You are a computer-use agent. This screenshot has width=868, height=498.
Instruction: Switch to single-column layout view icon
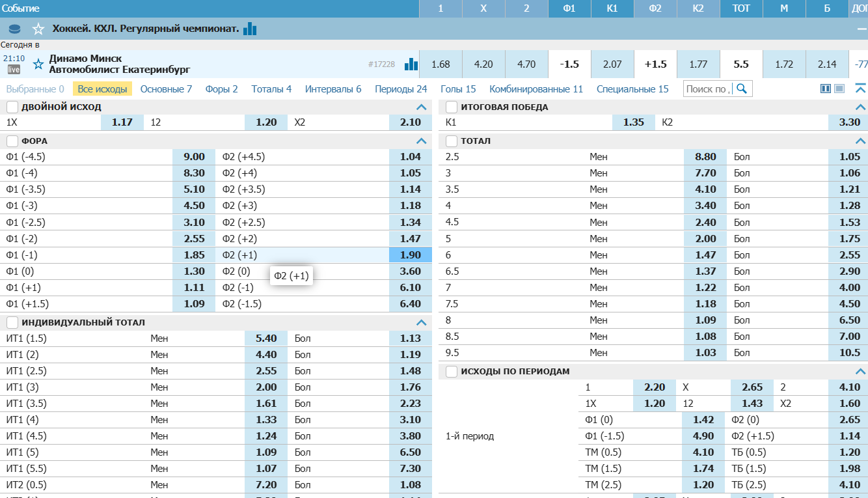(839, 89)
